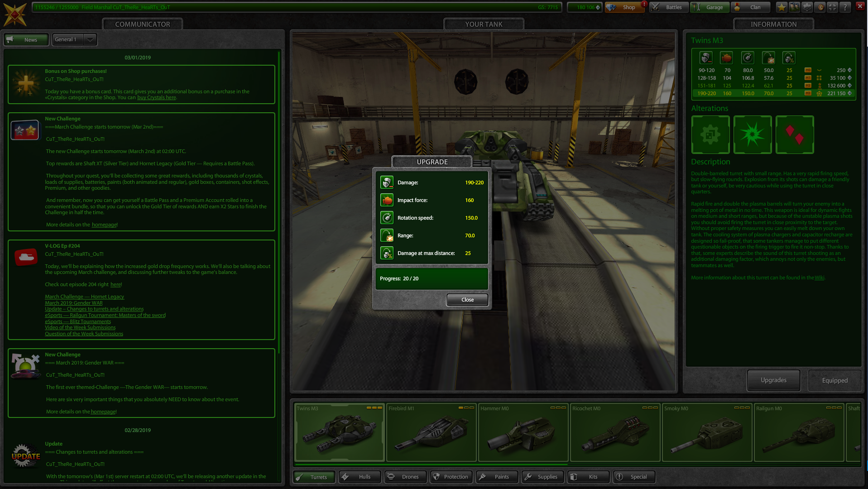
Task: Click impact force column icon in Information panel
Action: click(x=727, y=58)
